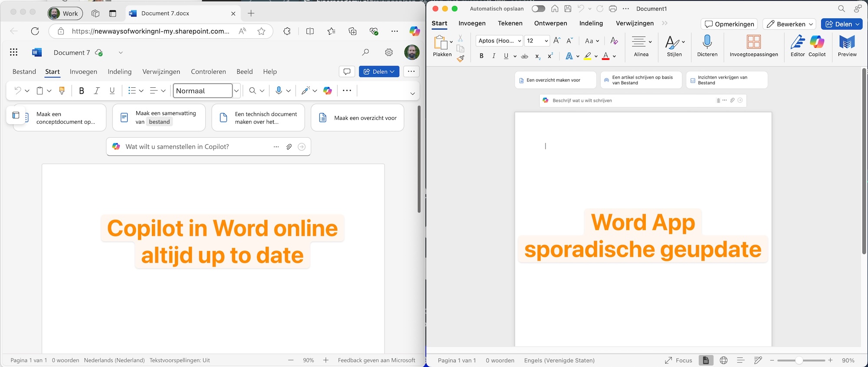Click the format painter in Word online

(62, 91)
